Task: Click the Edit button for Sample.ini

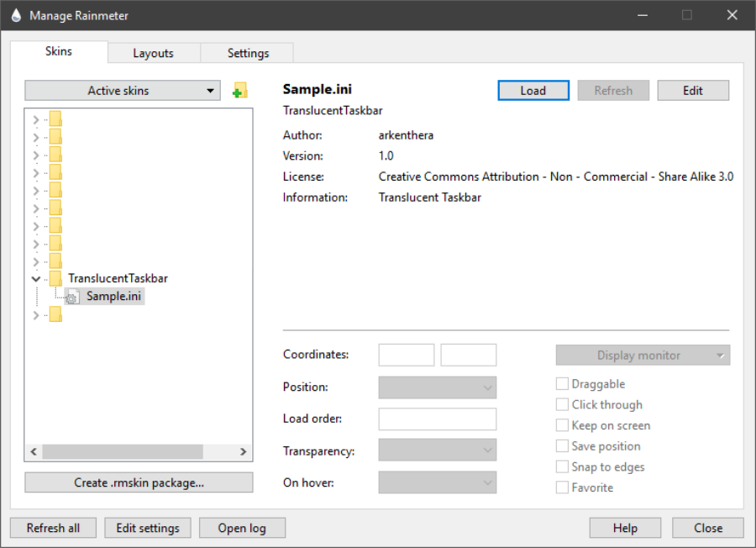Action: click(x=693, y=91)
